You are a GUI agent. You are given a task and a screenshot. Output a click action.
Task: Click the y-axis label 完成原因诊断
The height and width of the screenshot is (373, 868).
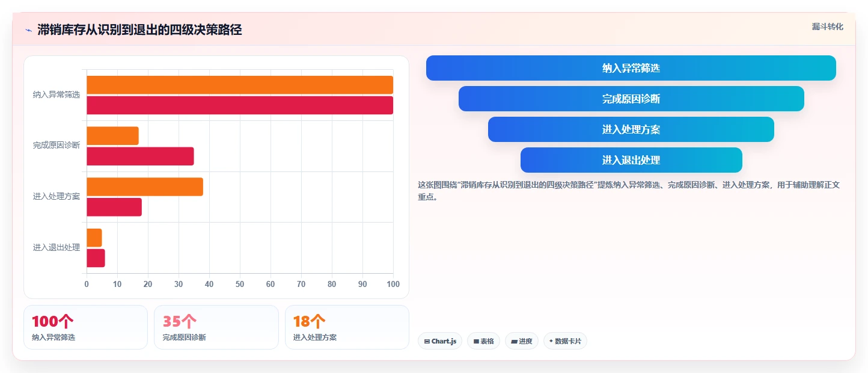click(x=57, y=146)
